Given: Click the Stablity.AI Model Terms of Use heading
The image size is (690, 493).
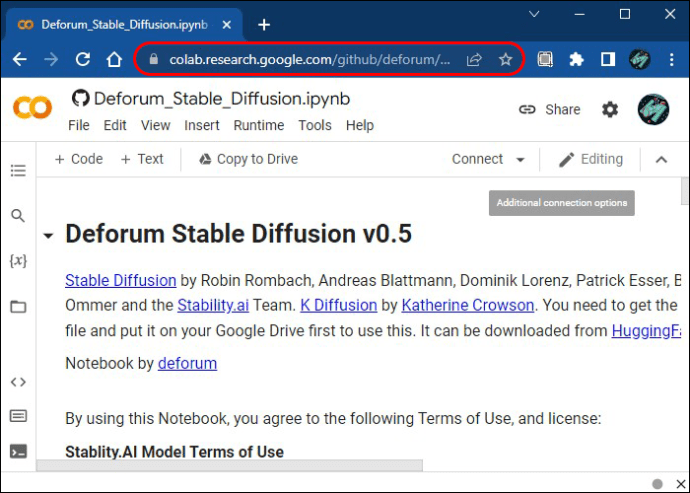Looking at the screenshot, I should pyautogui.click(x=174, y=452).
